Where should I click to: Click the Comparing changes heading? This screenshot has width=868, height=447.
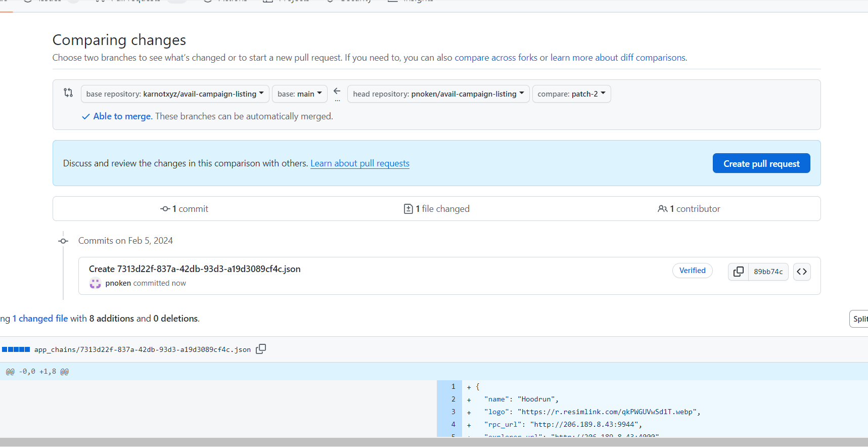point(119,40)
